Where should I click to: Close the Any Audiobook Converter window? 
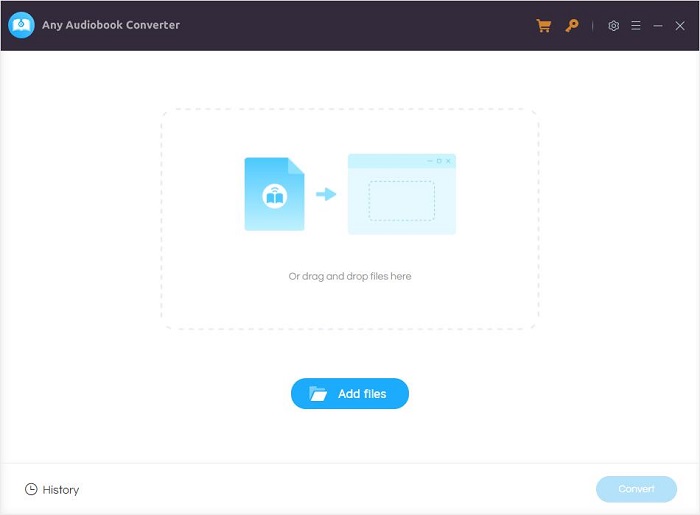[x=679, y=26]
